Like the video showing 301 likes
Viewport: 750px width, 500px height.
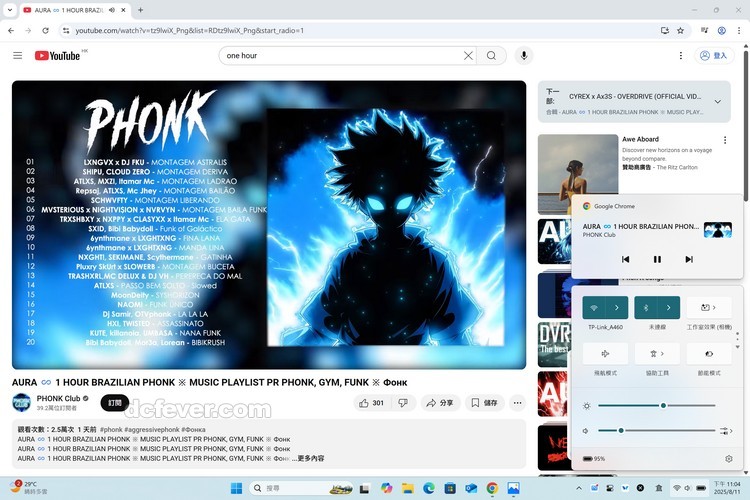click(x=372, y=403)
